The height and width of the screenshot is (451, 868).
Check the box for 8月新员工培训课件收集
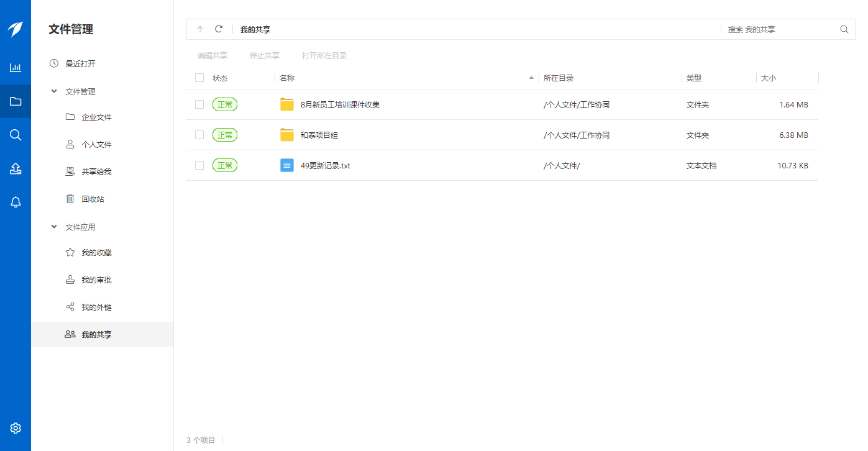click(x=199, y=104)
